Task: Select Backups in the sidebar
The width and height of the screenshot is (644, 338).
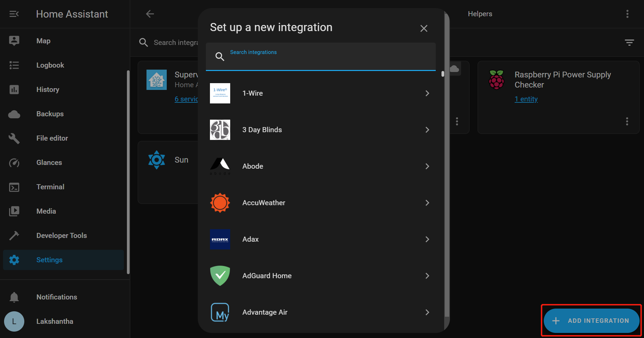Action: [x=63, y=114]
